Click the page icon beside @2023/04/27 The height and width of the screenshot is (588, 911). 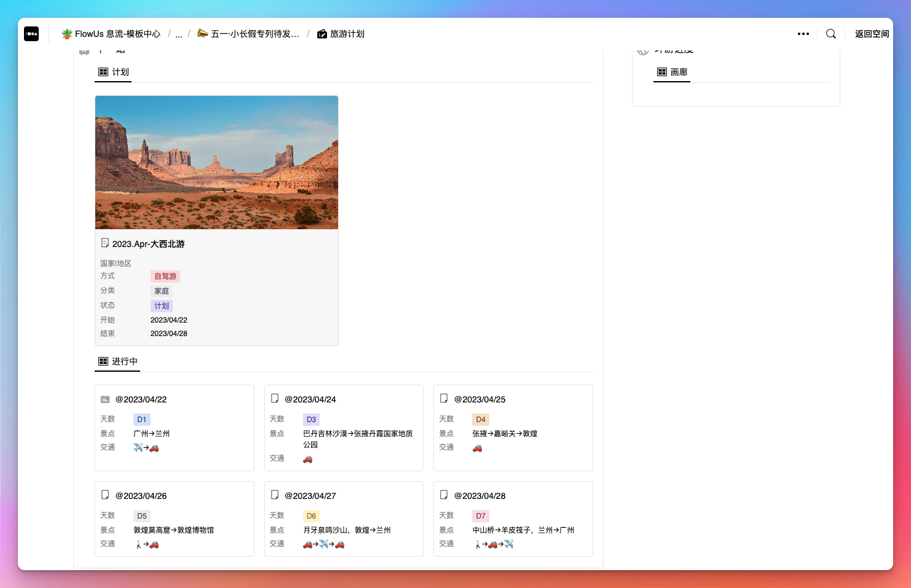tap(275, 495)
